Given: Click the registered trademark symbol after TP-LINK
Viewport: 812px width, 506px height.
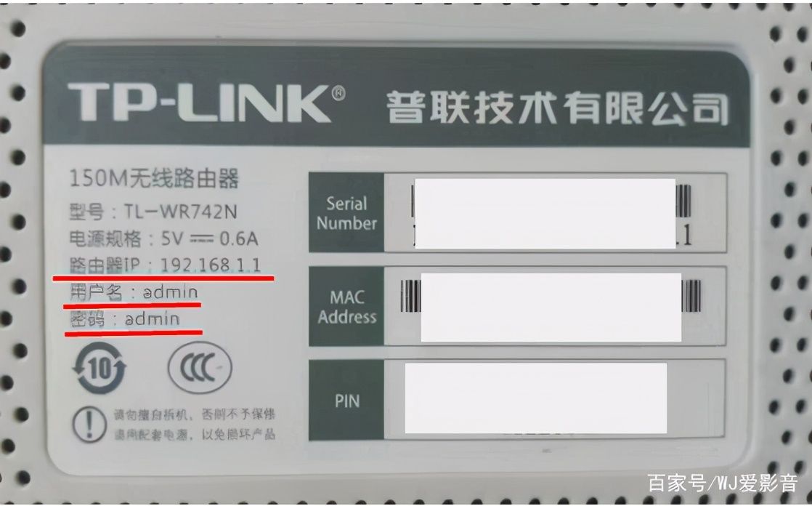Looking at the screenshot, I should tap(338, 93).
